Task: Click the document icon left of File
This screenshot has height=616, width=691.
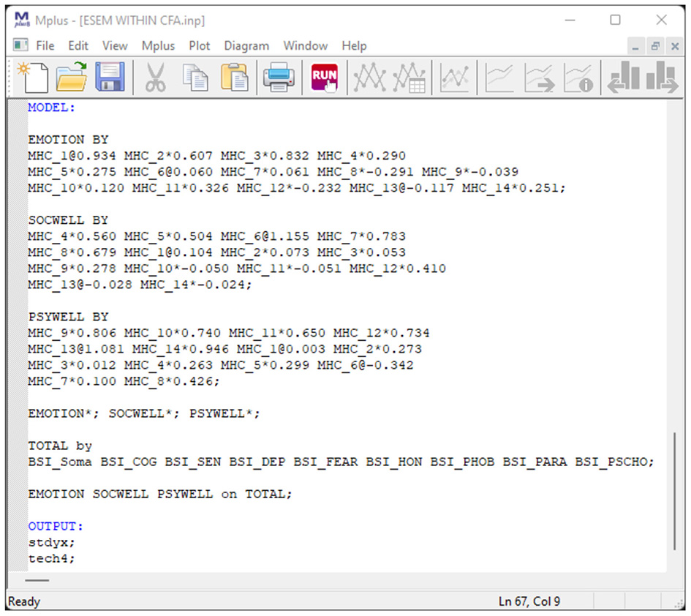Action: click(21, 45)
